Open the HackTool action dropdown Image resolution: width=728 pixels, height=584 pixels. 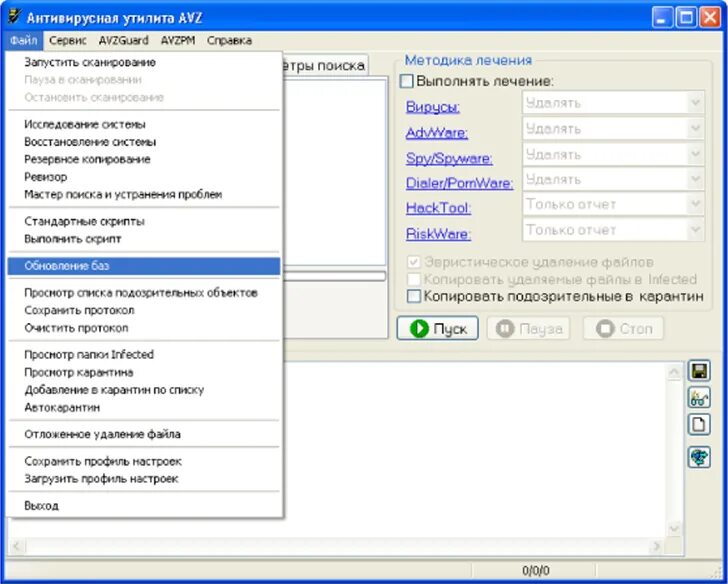click(x=613, y=204)
